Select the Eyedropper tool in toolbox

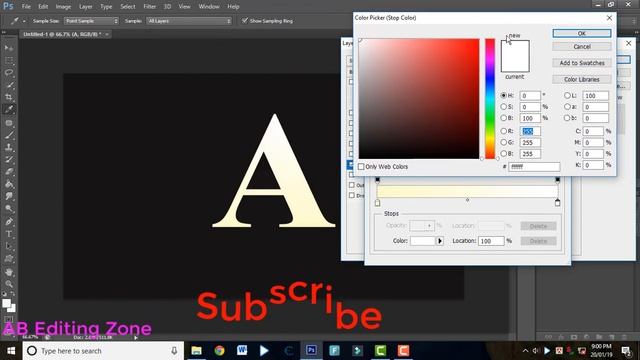tap(9, 109)
